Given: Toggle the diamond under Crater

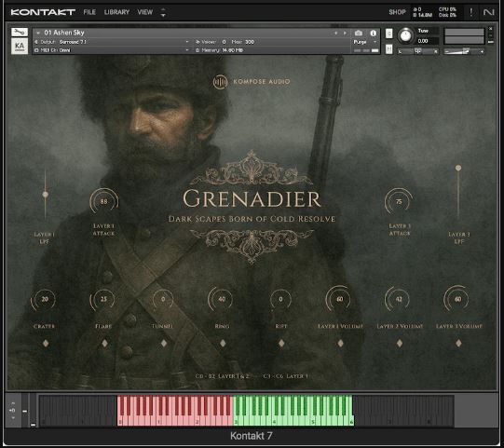Looking at the screenshot, I should pos(46,344).
